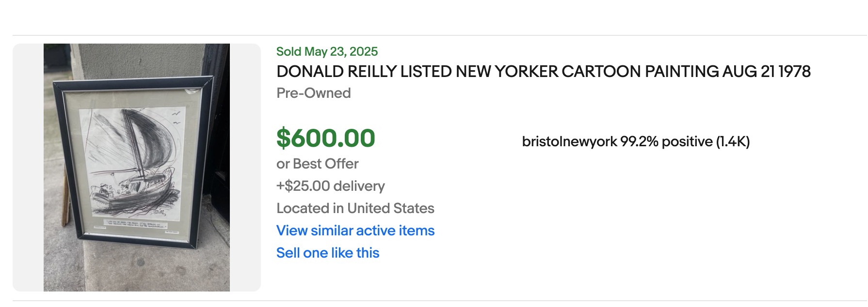Screen dimensions: 868x307
Task: Click the gray right padding of thumbnail card
Action: pos(245,168)
